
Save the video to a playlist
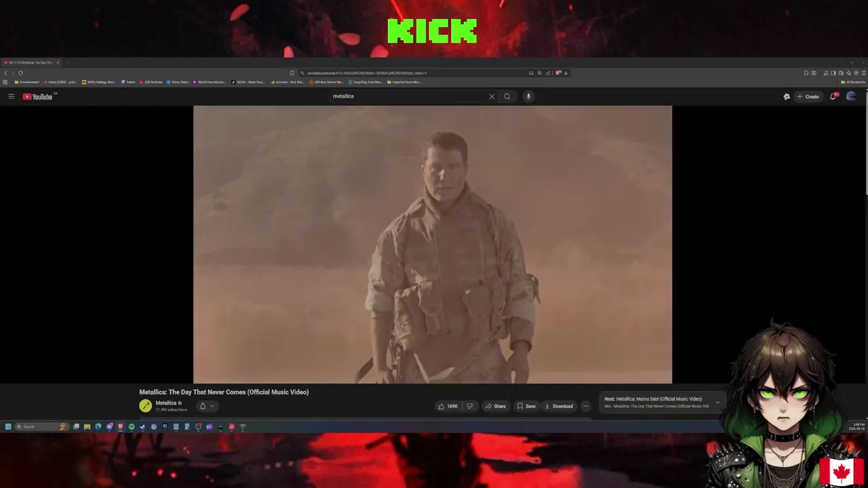526,406
